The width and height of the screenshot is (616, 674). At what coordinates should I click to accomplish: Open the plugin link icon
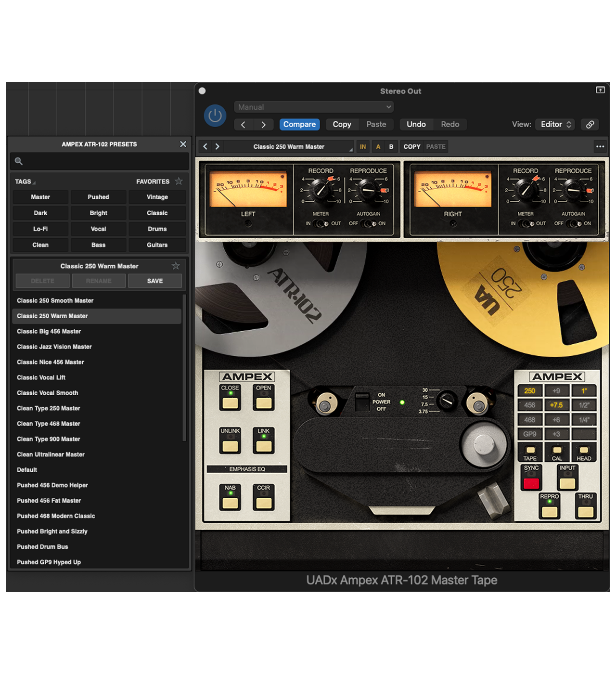coord(590,124)
